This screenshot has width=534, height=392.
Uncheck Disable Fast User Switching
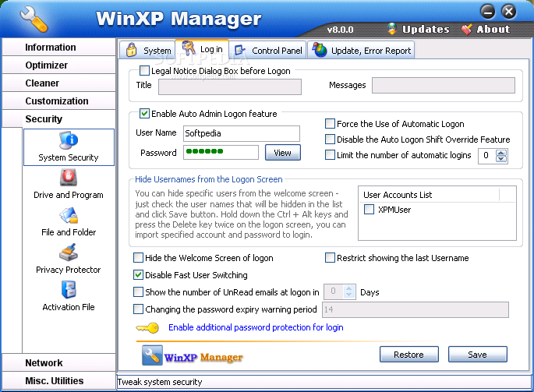click(138, 275)
